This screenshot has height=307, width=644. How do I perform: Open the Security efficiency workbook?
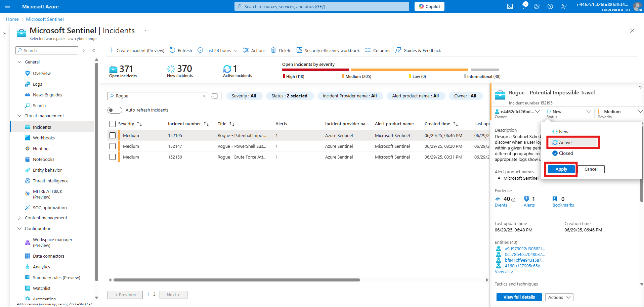pyautogui.click(x=328, y=50)
